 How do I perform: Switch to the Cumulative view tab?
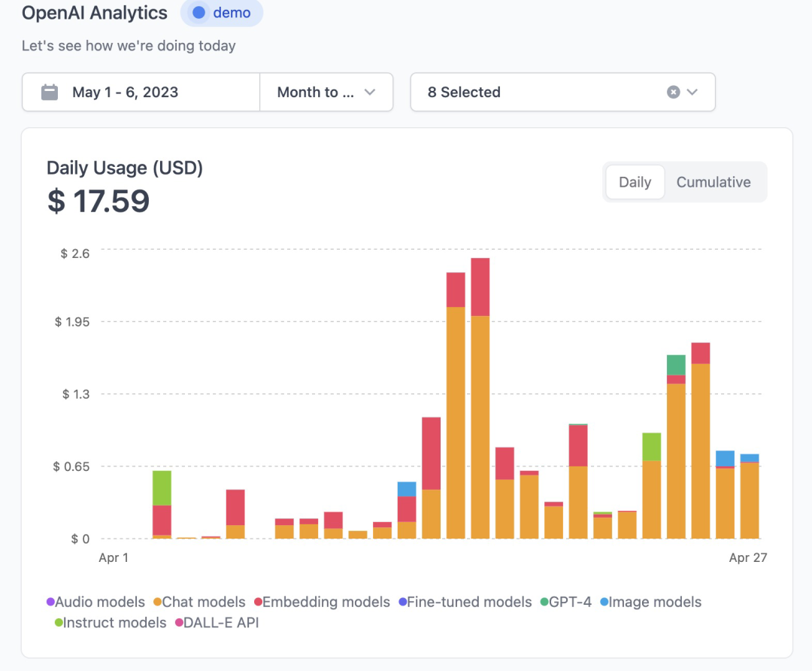(x=713, y=182)
